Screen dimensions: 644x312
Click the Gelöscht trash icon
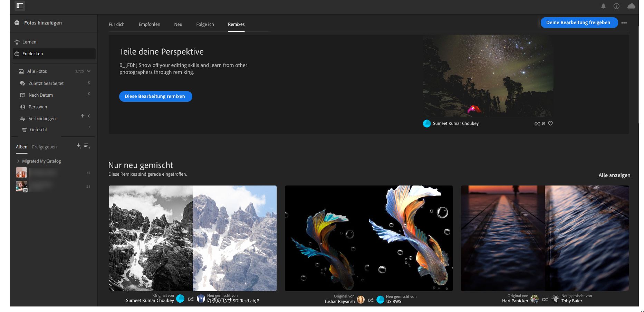point(24,130)
